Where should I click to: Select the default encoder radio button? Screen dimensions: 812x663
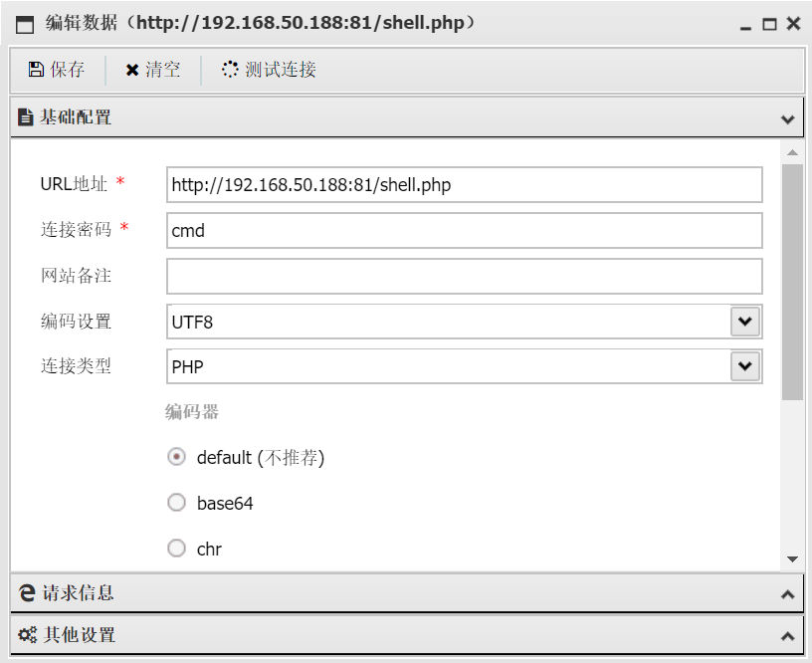(176, 457)
